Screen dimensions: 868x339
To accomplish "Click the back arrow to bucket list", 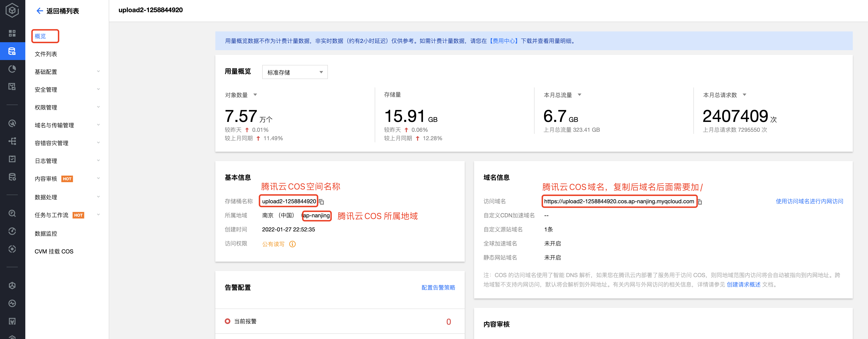I will click(39, 11).
